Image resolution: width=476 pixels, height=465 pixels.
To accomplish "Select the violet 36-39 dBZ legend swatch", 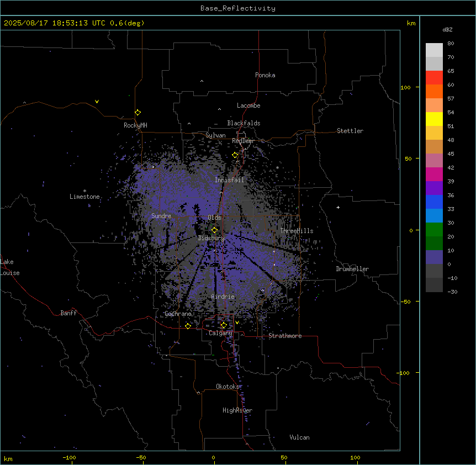I will click(x=434, y=188).
